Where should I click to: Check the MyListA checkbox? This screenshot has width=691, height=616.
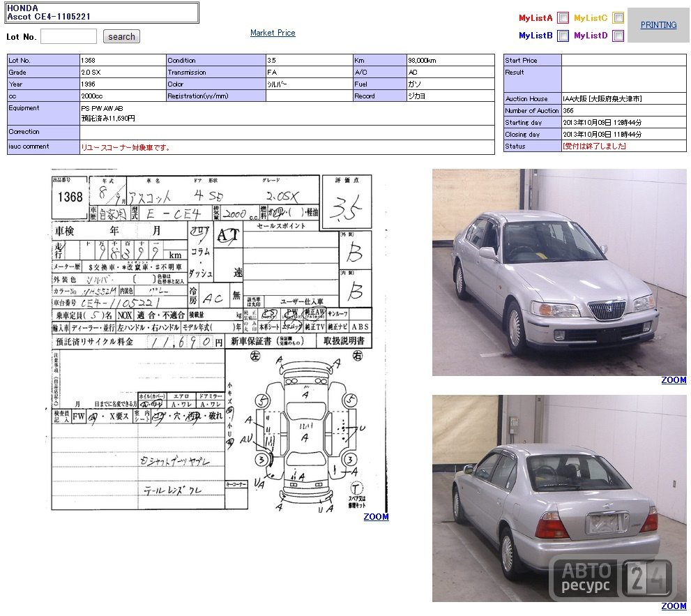pos(563,17)
